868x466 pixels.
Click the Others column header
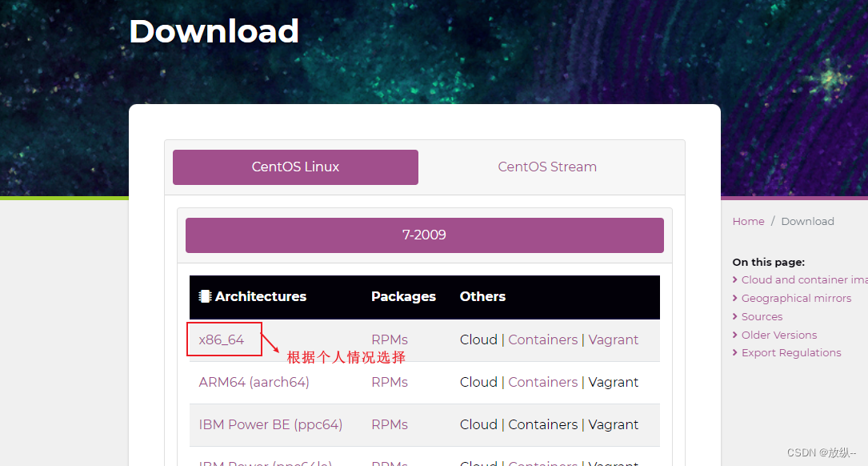482,296
